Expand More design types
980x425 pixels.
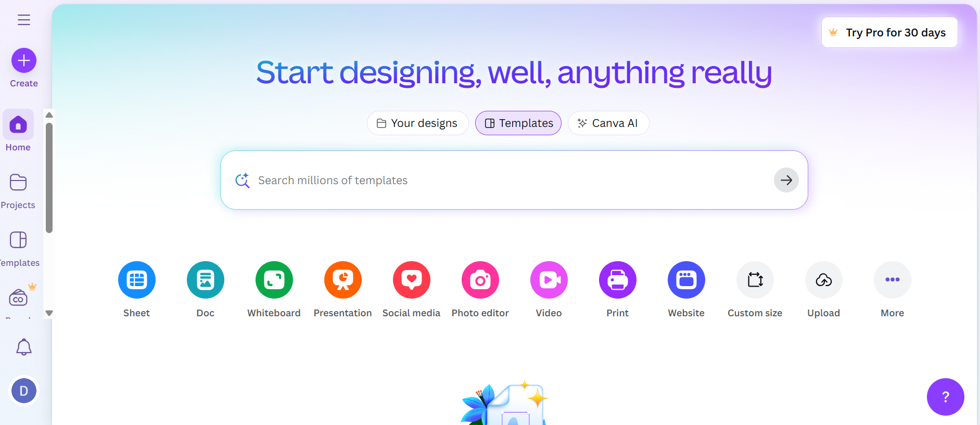coord(892,280)
